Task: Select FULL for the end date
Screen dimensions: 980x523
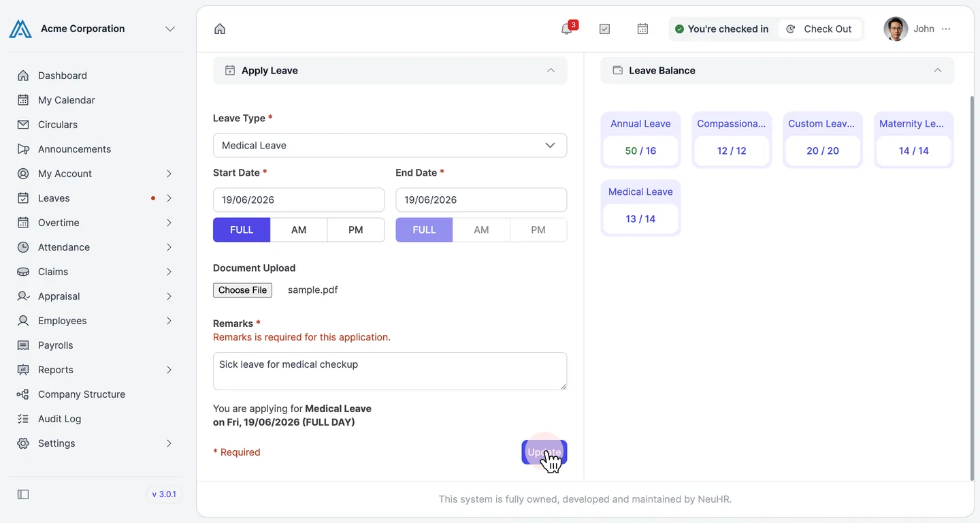Action: (x=424, y=229)
